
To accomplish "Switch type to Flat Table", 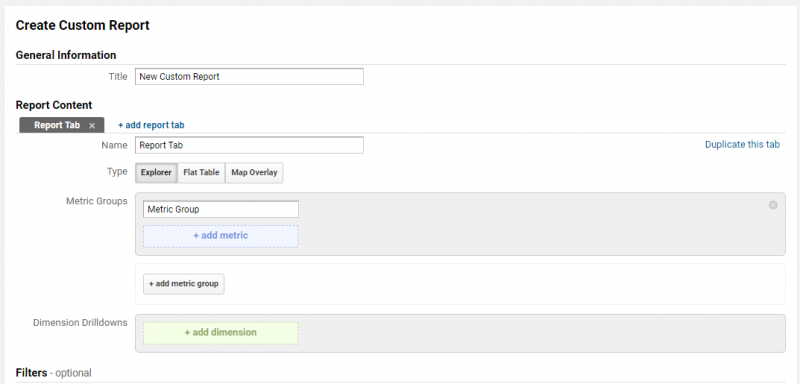I will [201, 172].
